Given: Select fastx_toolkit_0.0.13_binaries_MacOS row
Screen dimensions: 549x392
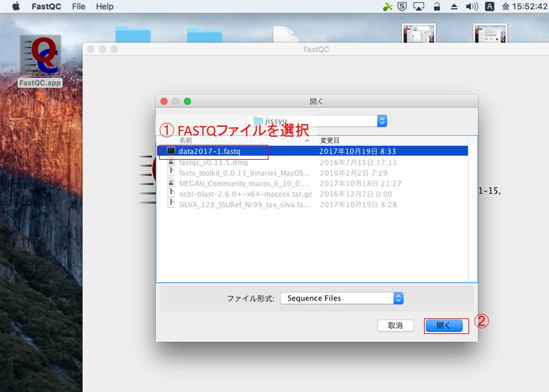Looking at the screenshot, I should (312, 173).
